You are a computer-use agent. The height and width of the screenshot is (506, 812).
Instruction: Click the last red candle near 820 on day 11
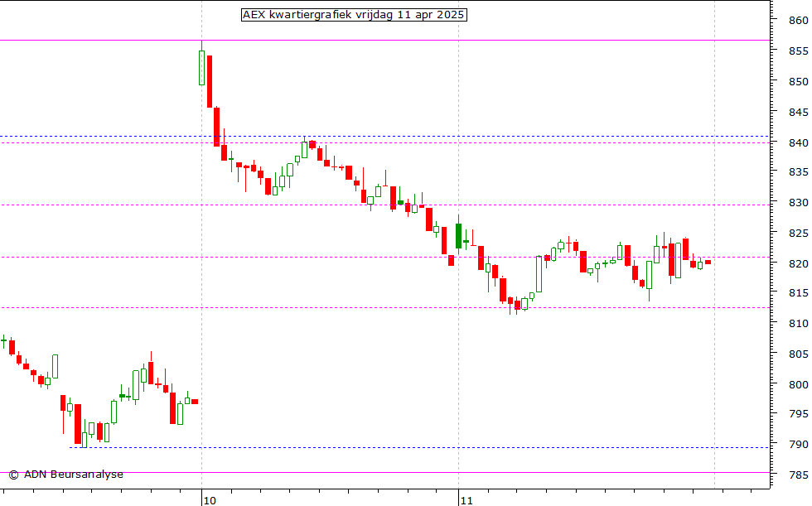(x=708, y=263)
